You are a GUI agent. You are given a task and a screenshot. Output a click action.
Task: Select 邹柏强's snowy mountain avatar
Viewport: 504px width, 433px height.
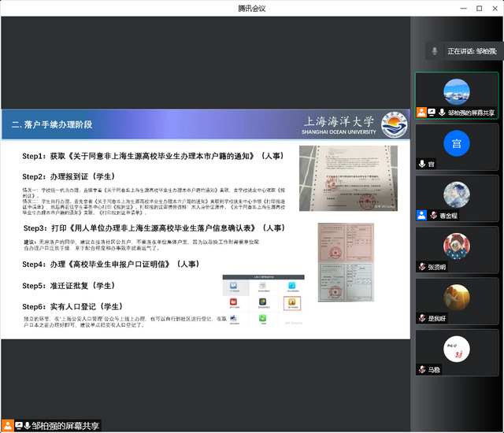pyautogui.click(x=457, y=91)
